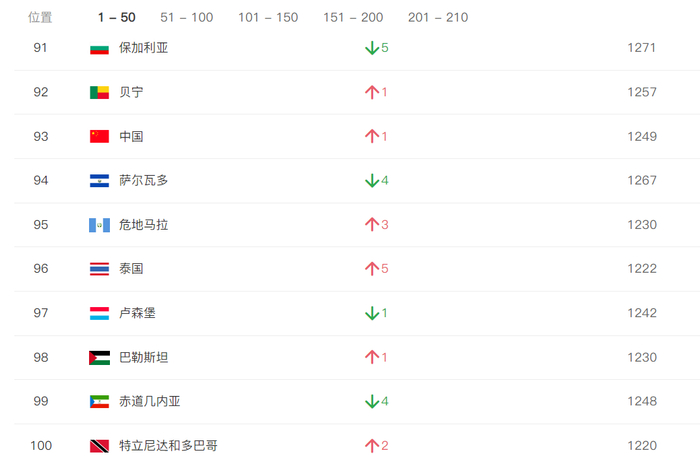Click the Benin flag icon
The height and width of the screenshot is (466, 700).
(x=99, y=92)
